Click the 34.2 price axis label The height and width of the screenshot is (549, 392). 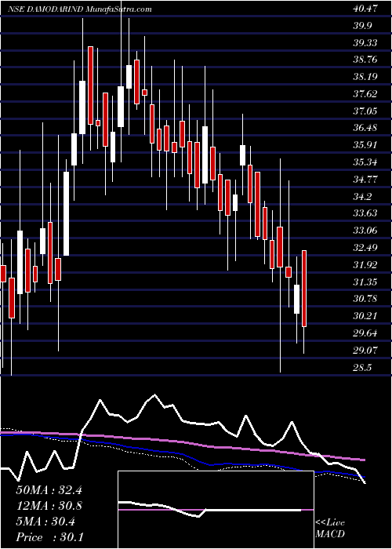point(363,196)
